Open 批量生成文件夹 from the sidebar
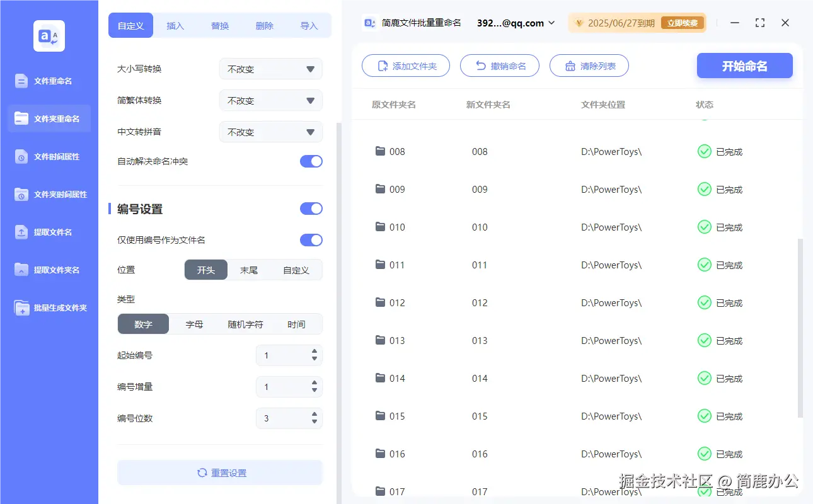 49,307
